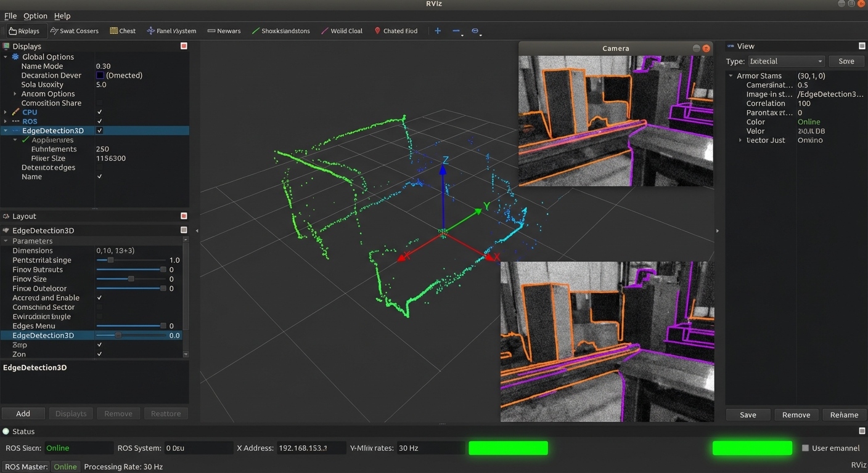Screen dimensions: 868x473
Task: Enable the User emannel checkbox
Action: [805, 448]
